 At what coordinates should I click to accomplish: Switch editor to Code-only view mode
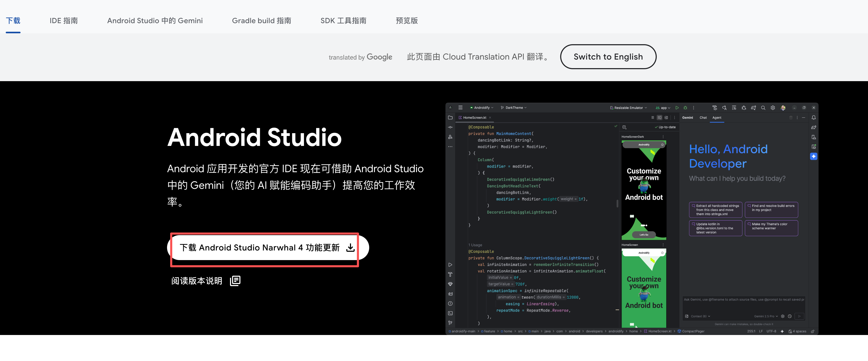pyautogui.click(x=653, y=118)
